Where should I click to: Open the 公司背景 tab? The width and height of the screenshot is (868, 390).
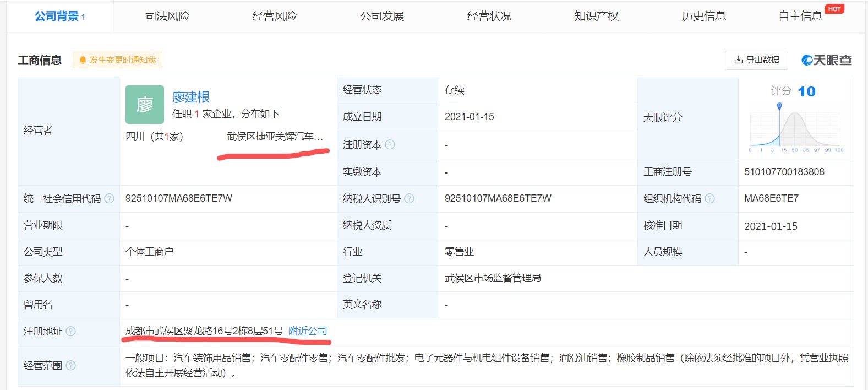coord(59,17)
